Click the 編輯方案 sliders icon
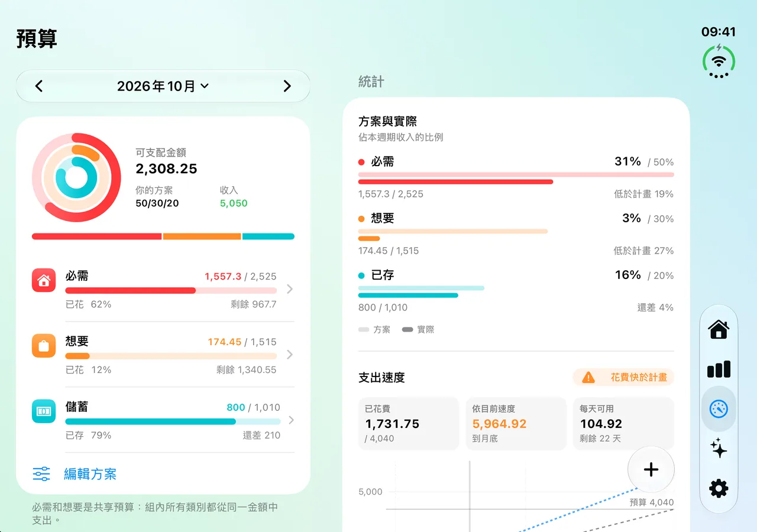This screenshot has width=757, height=532. [x=41, y=474]
